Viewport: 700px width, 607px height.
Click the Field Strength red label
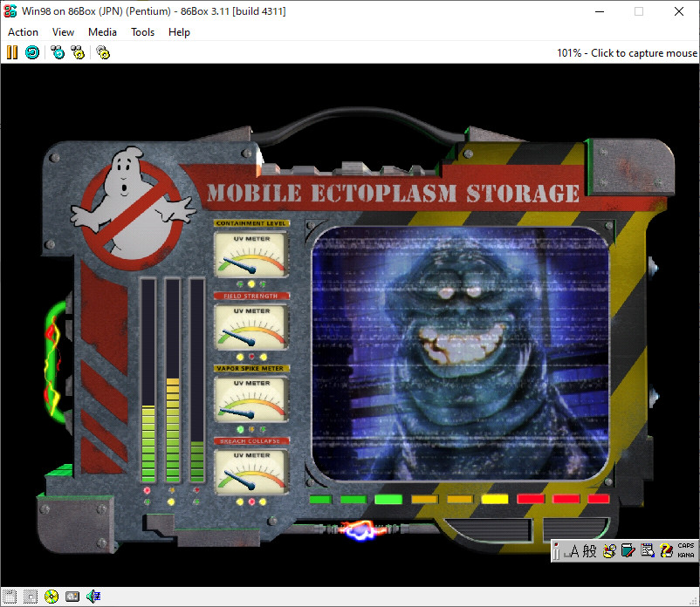[x=251, y=296]
